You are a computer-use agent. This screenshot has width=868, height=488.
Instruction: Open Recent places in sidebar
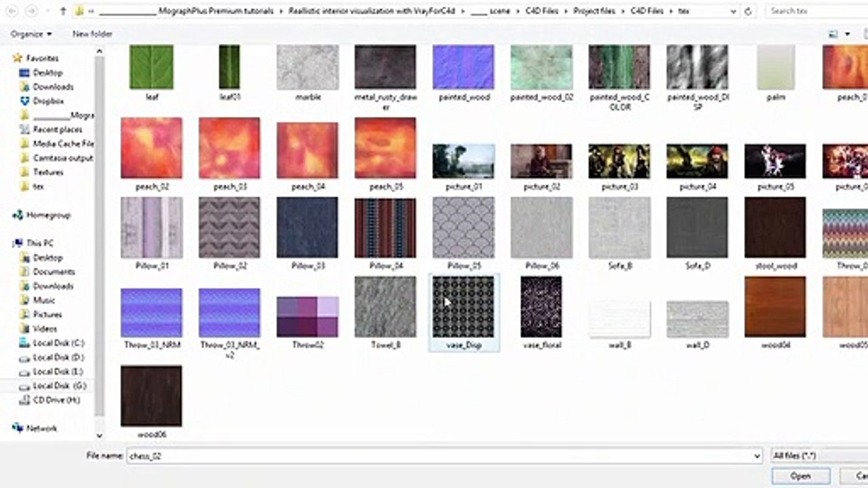[x=57, y=129]
